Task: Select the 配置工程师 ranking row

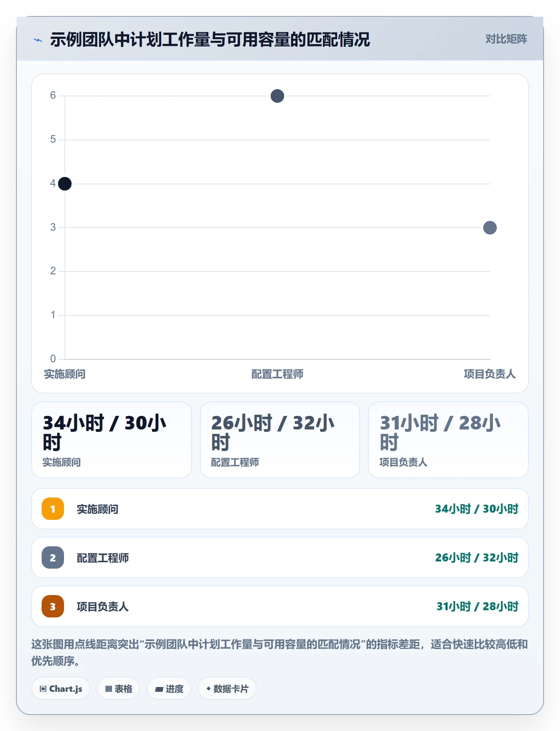Action: click(x=280, y=557)
